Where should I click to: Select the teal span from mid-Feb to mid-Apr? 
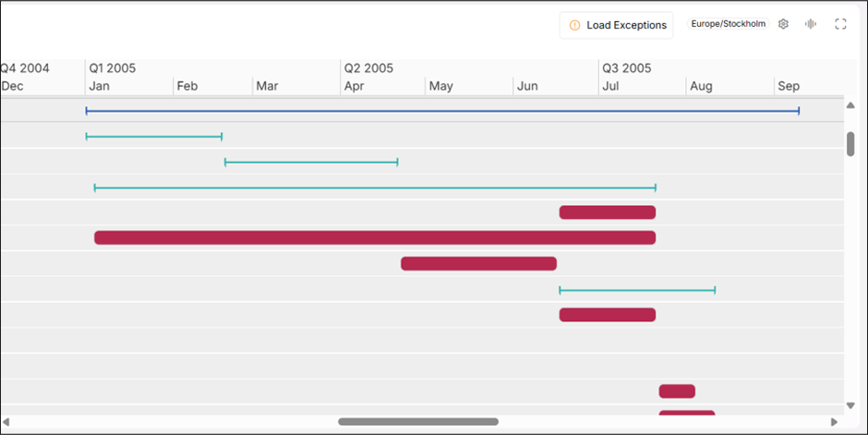tap(311, 163)
